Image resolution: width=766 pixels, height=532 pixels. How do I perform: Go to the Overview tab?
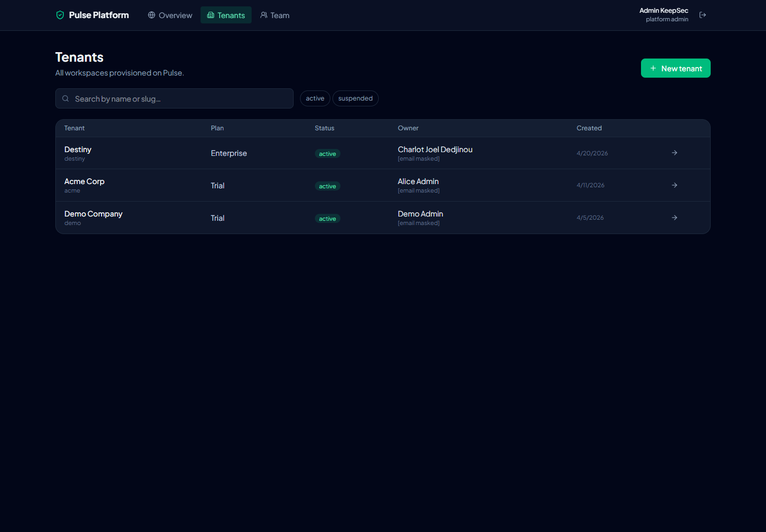(170, 15)
